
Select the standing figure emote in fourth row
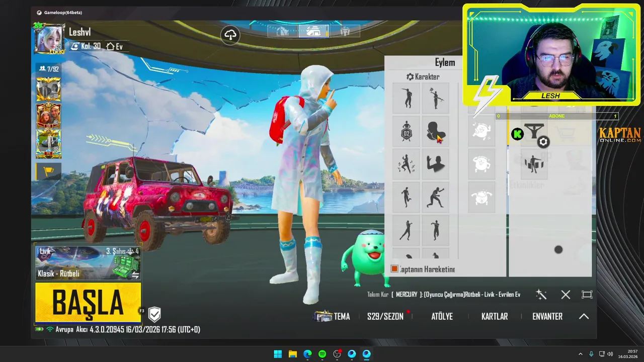[407, 197]
